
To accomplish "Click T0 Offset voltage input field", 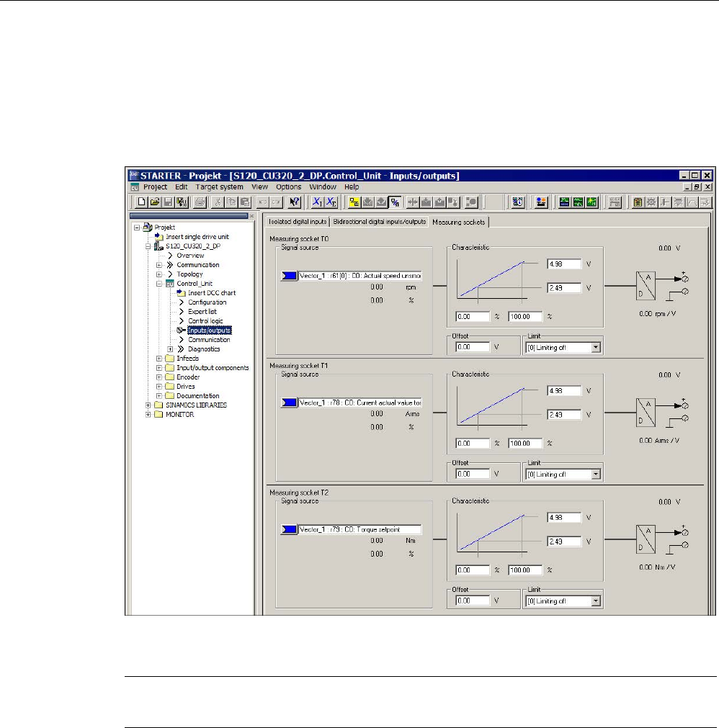I will (x=473, y=347).
